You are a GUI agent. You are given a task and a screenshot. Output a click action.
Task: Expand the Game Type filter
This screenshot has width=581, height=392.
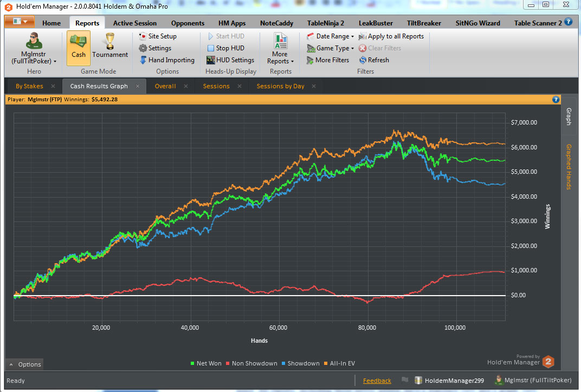330,48
